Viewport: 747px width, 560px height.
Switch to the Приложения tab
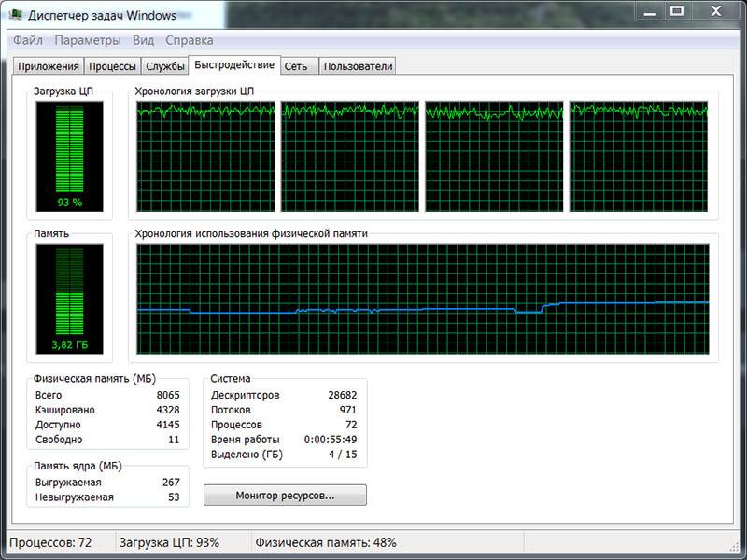(x=48, y=66)
